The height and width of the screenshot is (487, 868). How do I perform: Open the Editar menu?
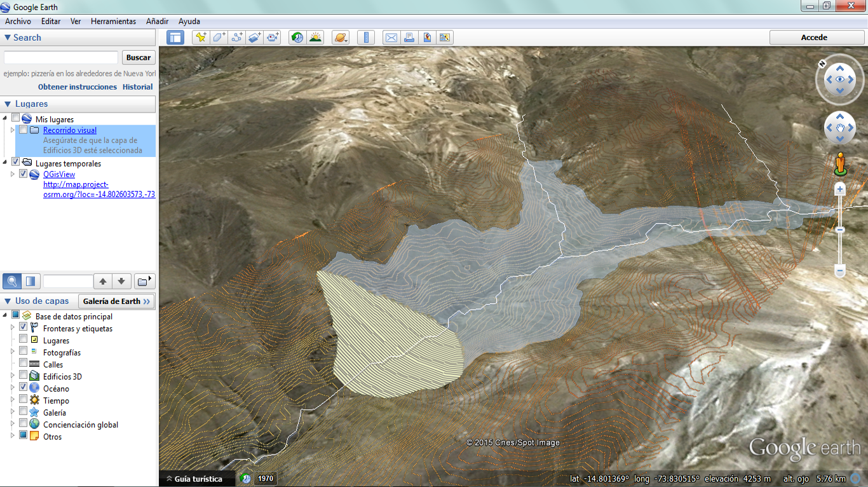(x=51, y=21)
